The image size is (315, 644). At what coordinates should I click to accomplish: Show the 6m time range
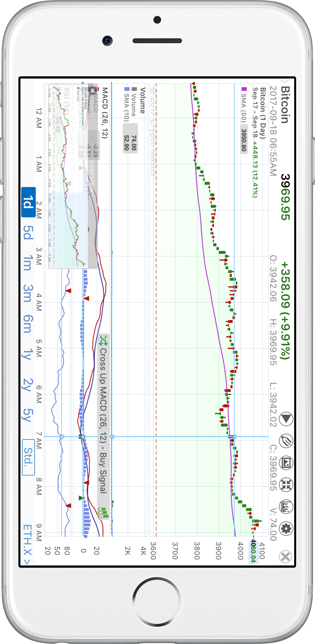tap(28, 324)
